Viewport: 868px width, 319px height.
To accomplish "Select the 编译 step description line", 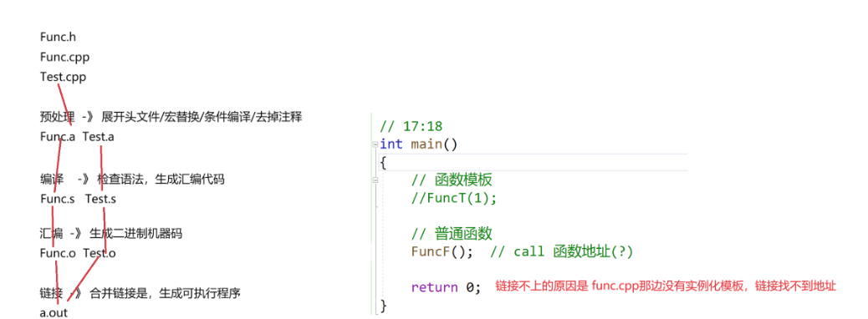I will pos(132,180).
